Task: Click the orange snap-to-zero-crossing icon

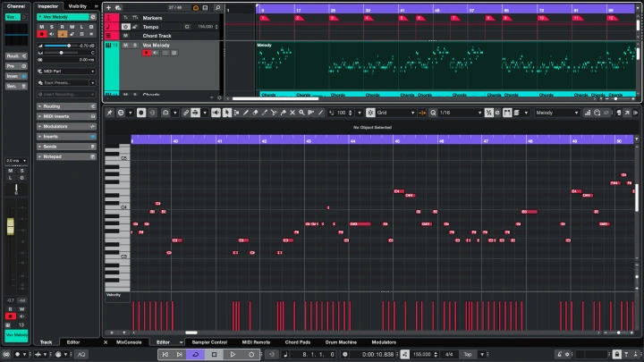Action: [x=422, y=113]
